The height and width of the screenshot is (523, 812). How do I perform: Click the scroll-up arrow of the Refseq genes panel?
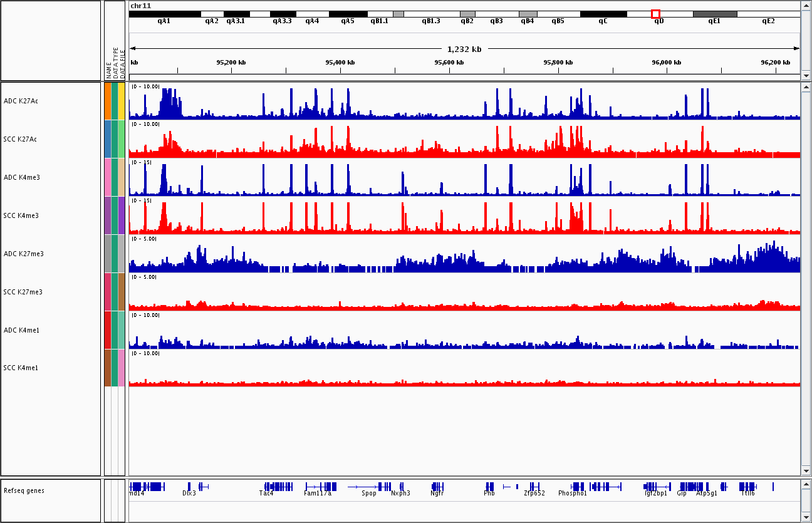pyautogui.click(x=805, y=484)
